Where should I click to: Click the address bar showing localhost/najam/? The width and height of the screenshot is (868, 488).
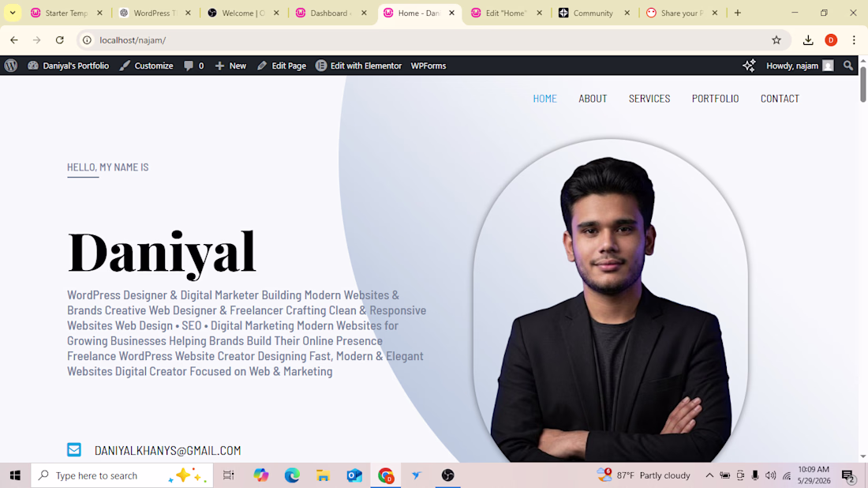433,40
